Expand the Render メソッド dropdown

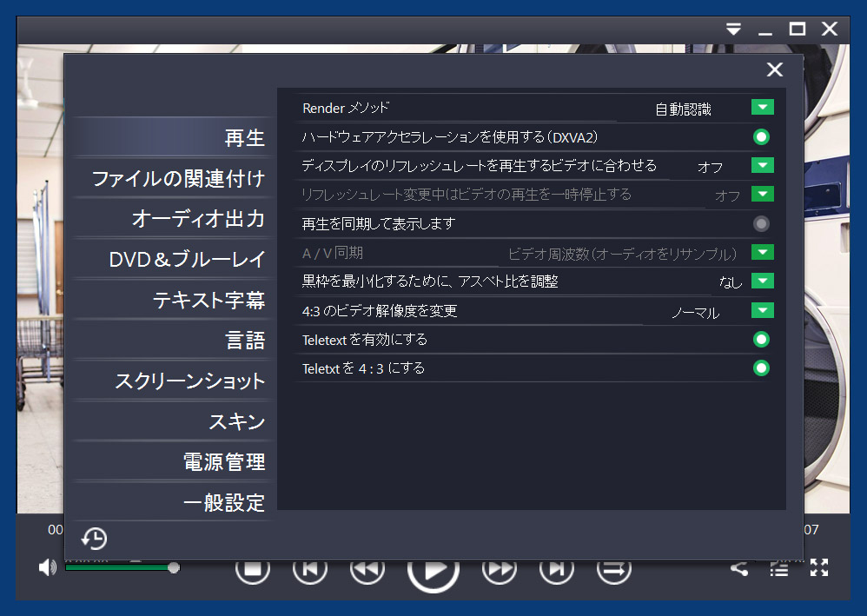click(762, 108)
